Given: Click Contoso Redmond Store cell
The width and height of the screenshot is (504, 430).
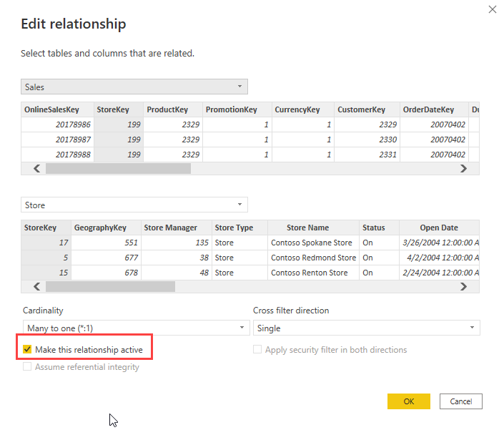Looking at the screenshot, I should (x=313, y=258).
